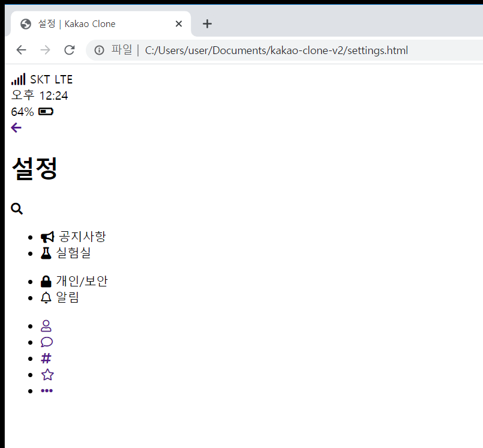
Task: Click the signal bars status icon
Action: pos(18,79)
